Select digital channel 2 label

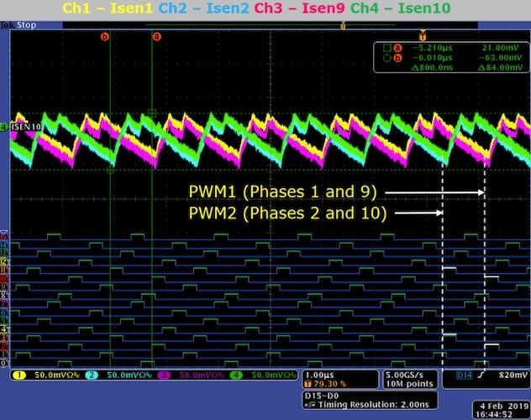click(x=4, y=346)
